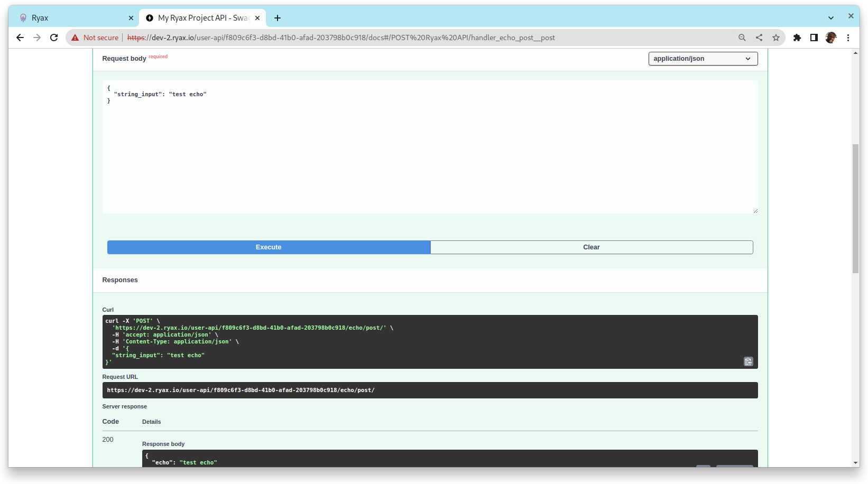The image size is (868, 484).
Task: Open the extensions puzzle icon
Action: 797,38
